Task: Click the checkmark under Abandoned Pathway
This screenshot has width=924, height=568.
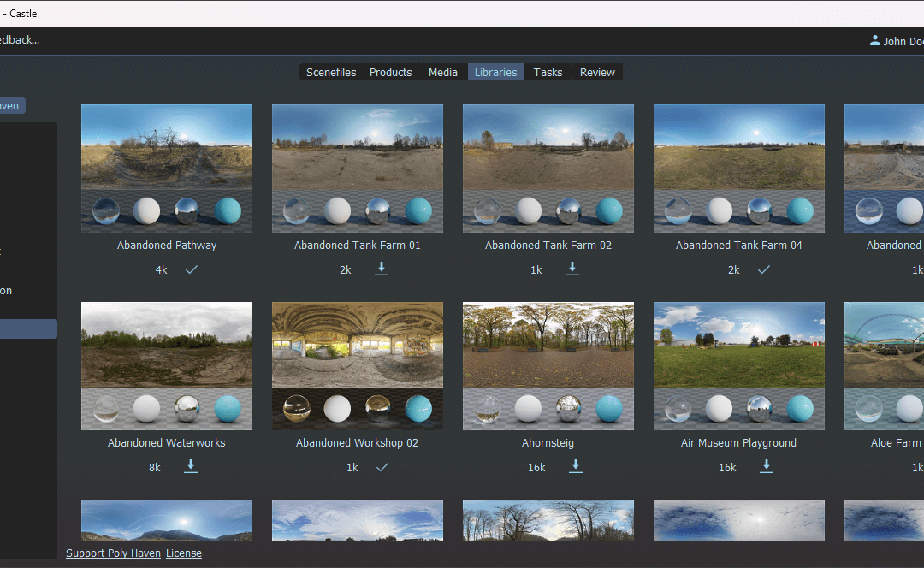Action: [192, 269]
